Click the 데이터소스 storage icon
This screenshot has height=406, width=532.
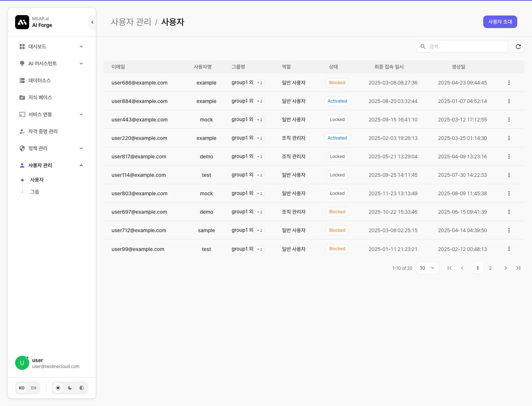tap(22, 80)
